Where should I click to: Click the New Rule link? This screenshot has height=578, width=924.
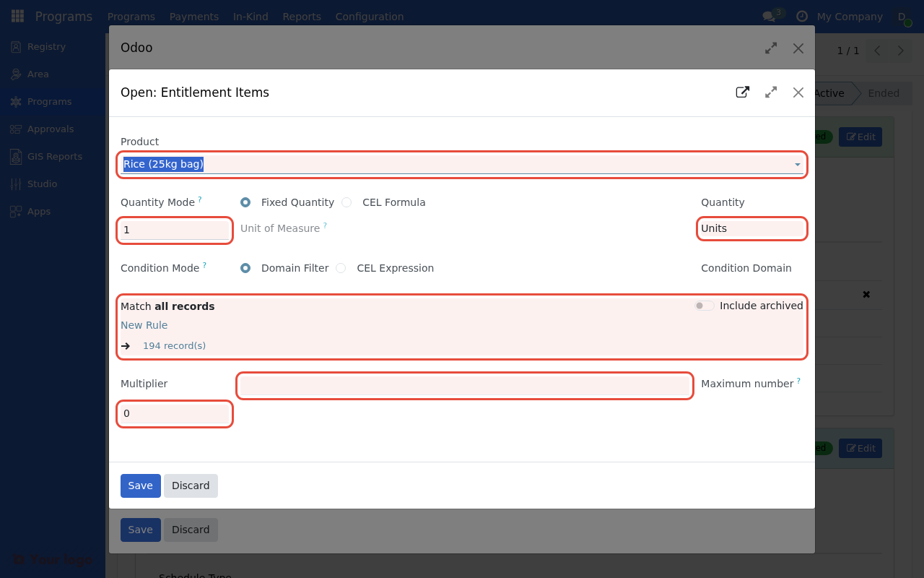[144, 325]
